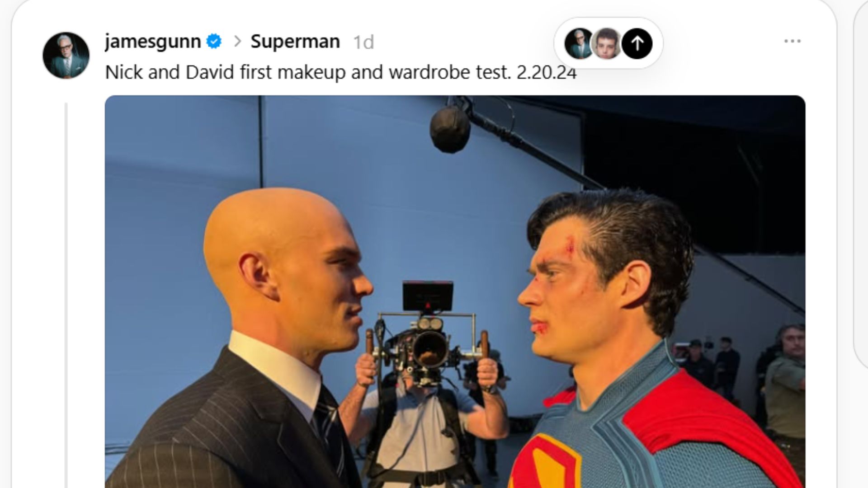Open the more options ellipsis menu
868x488 pixels.
point(792,42)
